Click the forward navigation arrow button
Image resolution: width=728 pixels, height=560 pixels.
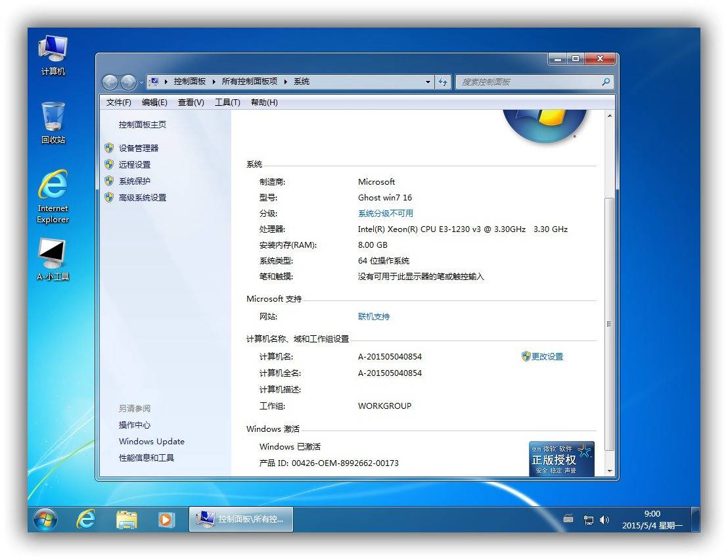[128, 82]
